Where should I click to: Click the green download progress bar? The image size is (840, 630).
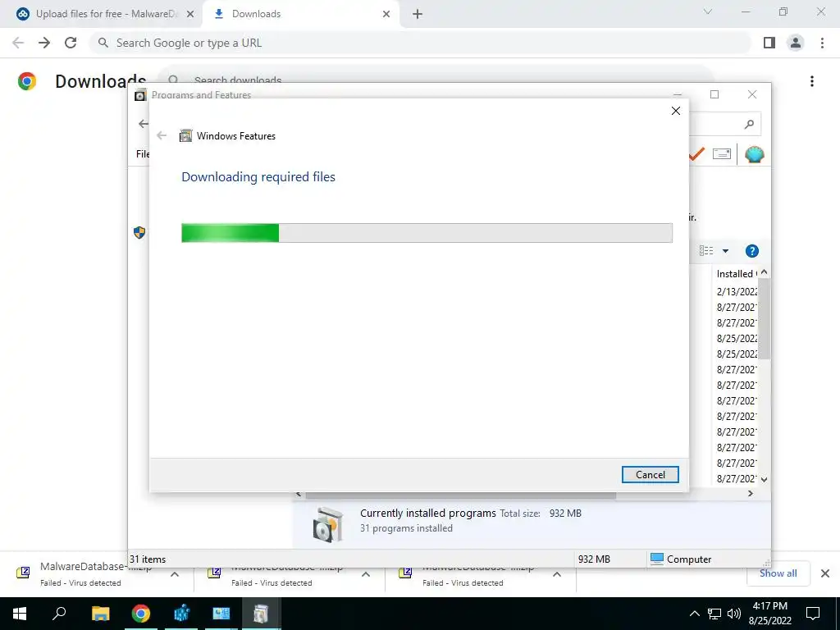(427, 233)
